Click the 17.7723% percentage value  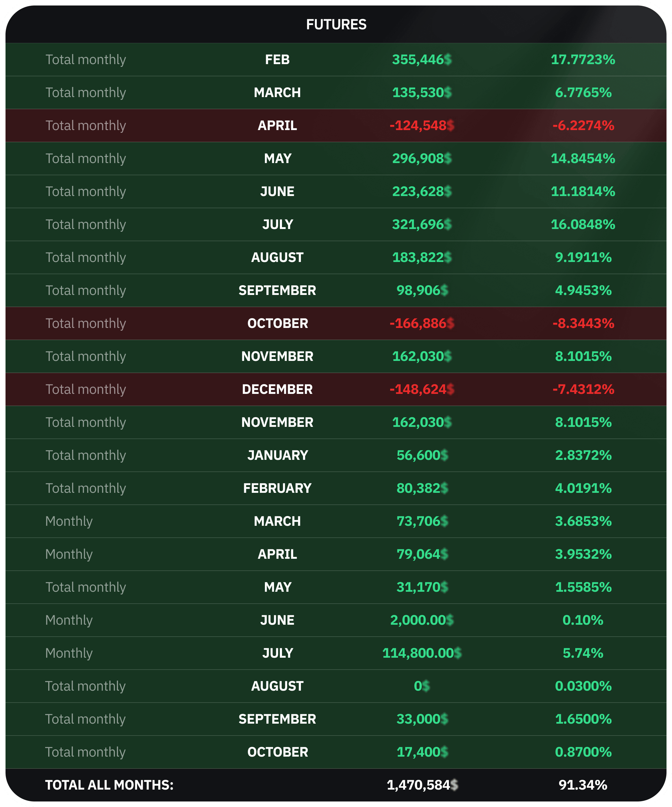(x=583, y=60)
